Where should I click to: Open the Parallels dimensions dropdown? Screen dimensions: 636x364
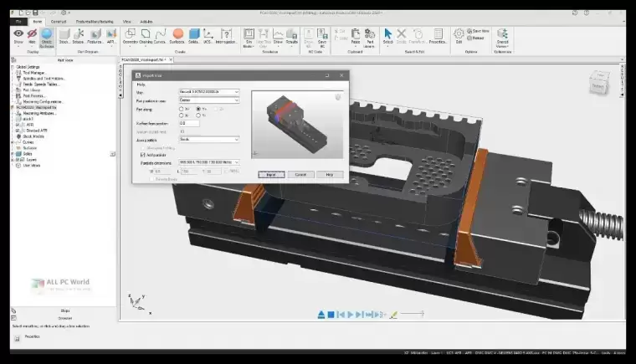coord(209,162)
